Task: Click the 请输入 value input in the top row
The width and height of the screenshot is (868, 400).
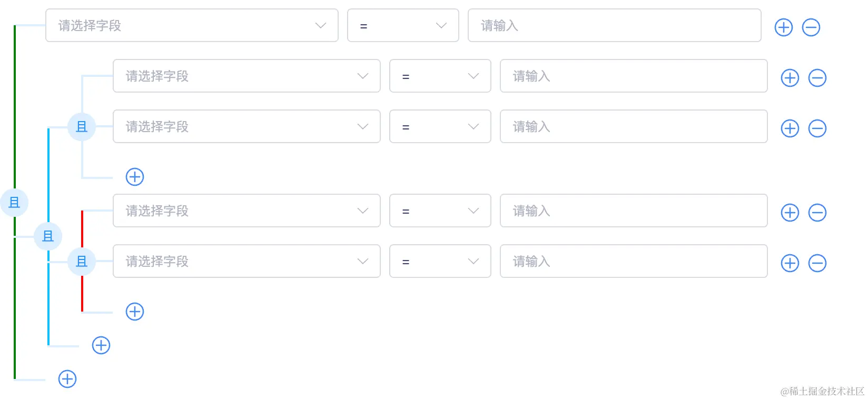Action: (615, 25)
